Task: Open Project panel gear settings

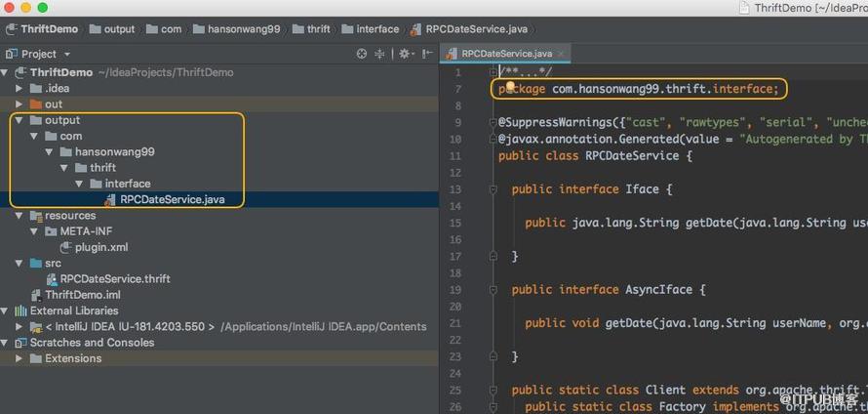Action: [x=406, y=54]
